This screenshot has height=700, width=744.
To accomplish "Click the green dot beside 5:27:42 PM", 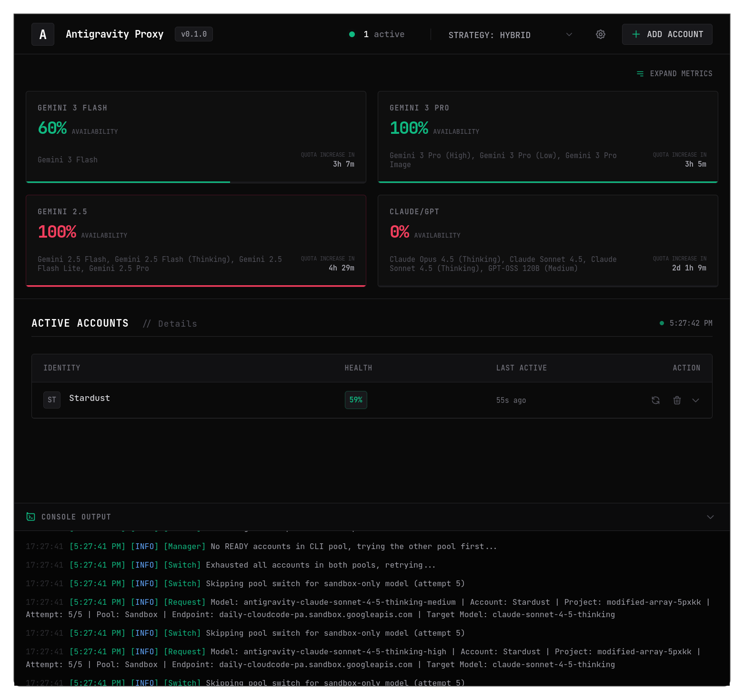I will click(662, 323).
